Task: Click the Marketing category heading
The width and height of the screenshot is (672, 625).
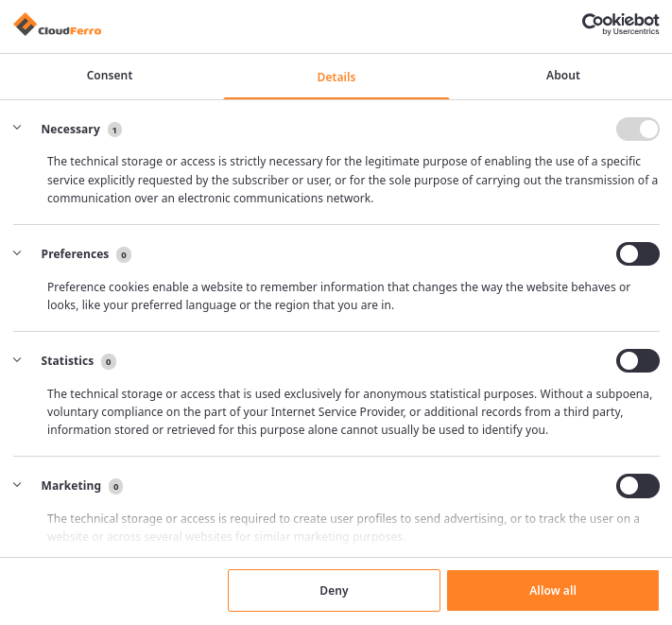Action: click(71, 486)
